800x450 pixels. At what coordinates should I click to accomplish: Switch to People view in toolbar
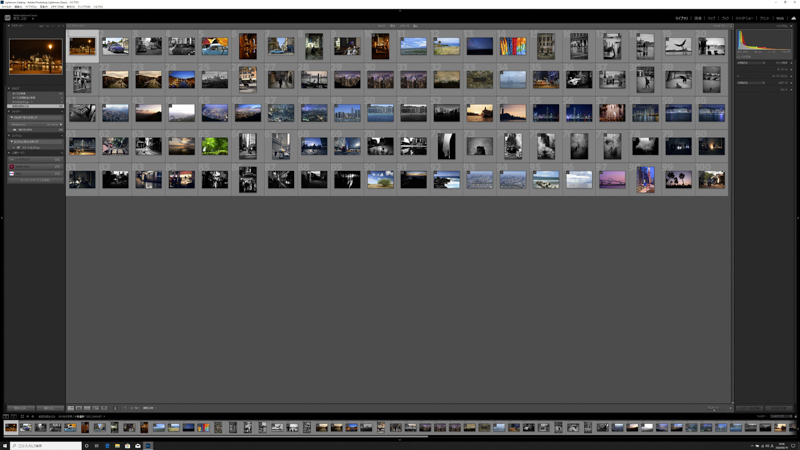pyautogui.click(x=104, y=408)
